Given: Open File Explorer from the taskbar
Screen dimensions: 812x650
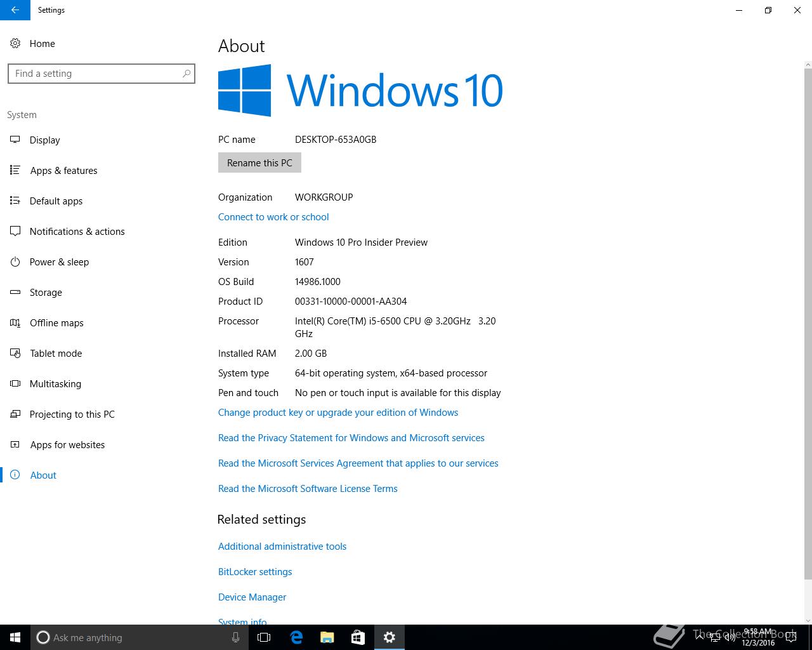Looking at the screenshot, I should (327, 637).
